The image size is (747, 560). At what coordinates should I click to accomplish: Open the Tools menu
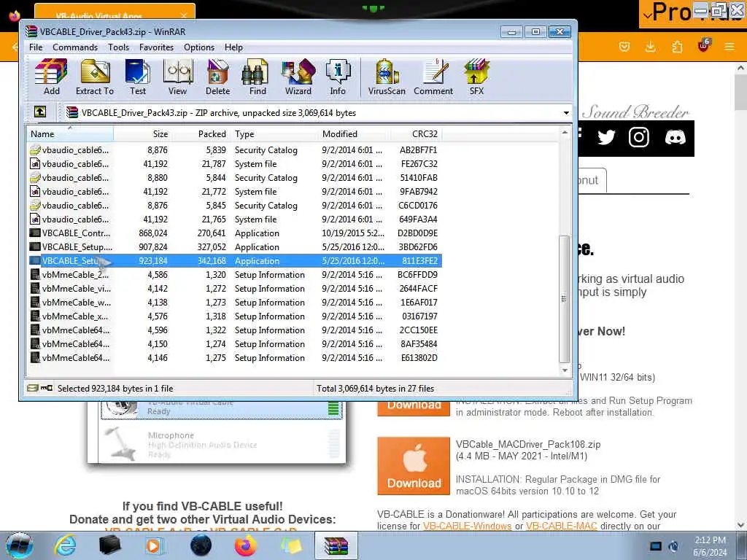click(118, 47)
